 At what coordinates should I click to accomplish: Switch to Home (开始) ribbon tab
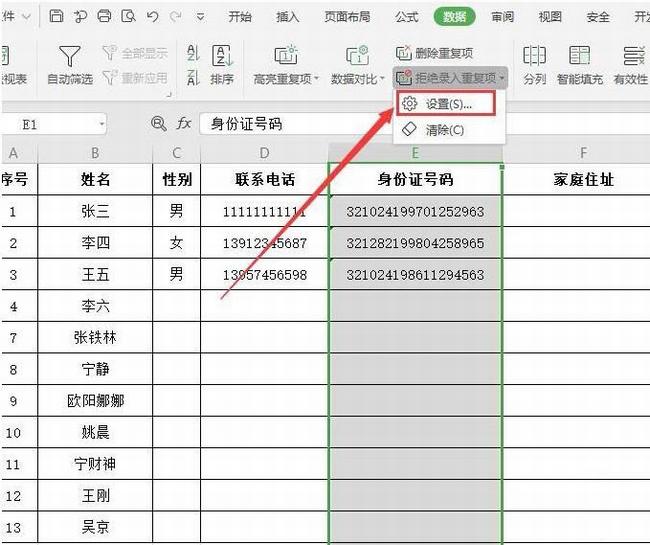tap(240, 17)
